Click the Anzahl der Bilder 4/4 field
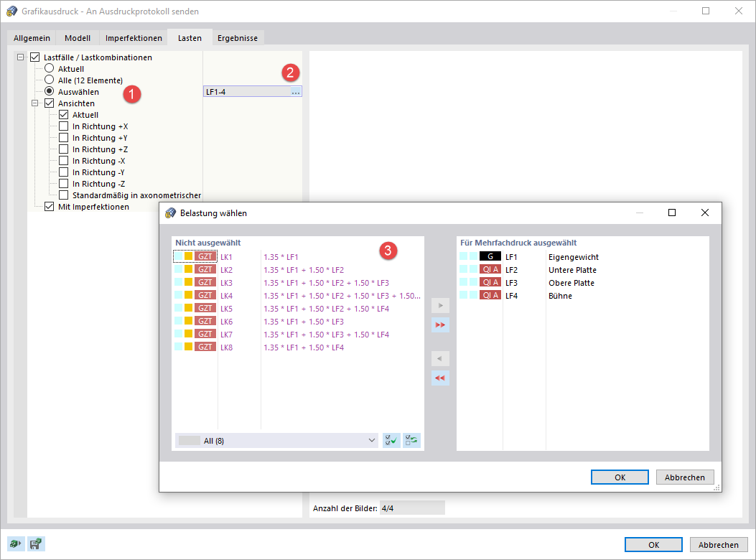 click(x=412, y=508)
